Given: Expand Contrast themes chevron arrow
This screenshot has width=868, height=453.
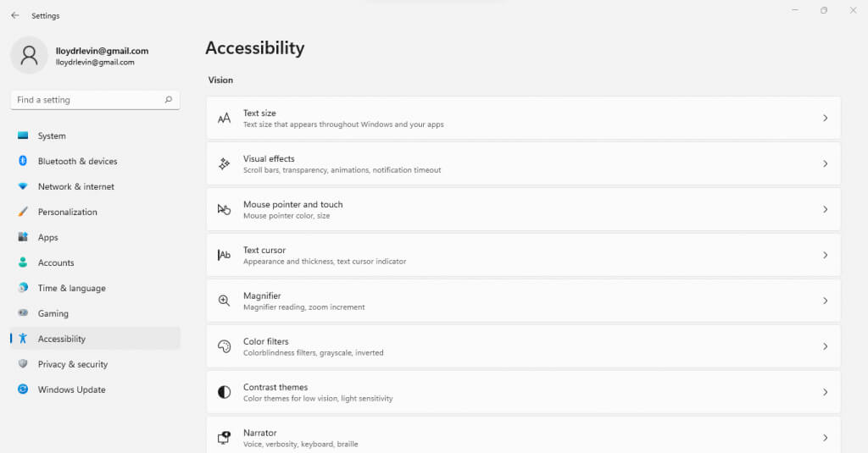Looking at the screenshot, I should [825, 392].
